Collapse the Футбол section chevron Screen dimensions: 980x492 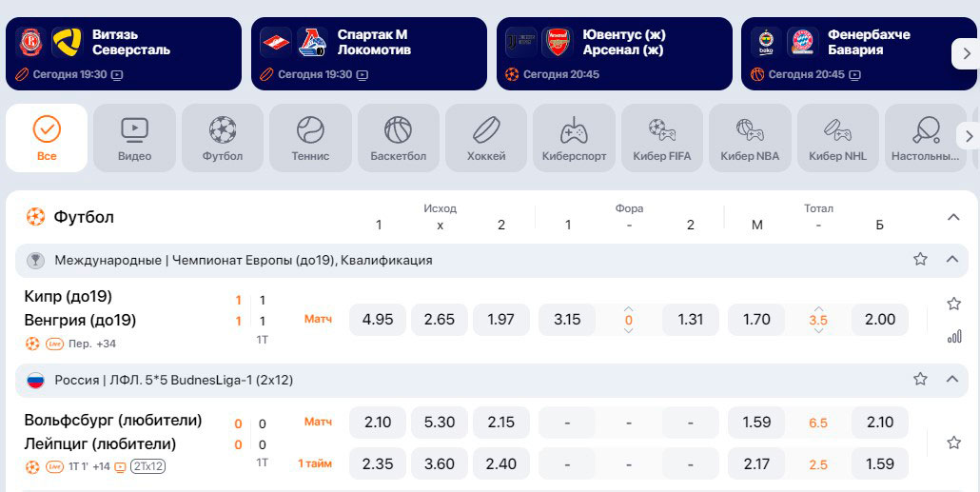(x=953, y=217)
